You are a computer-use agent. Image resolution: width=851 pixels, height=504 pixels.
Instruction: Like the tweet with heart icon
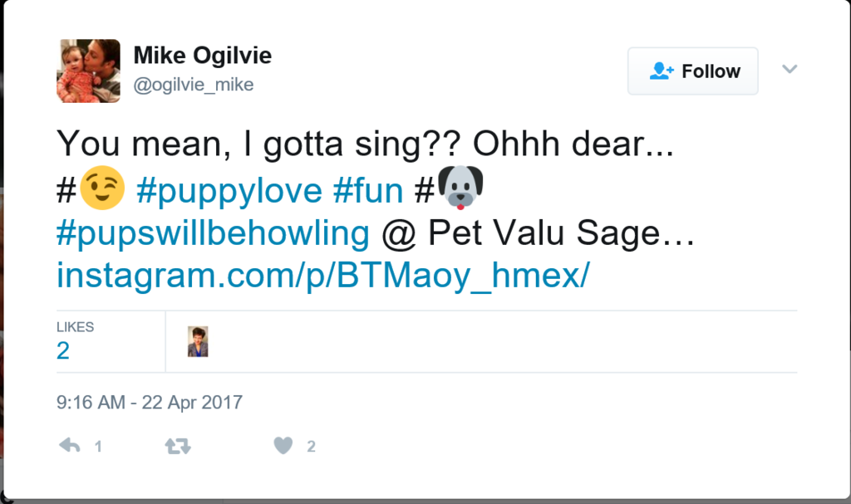pos(283,445)
